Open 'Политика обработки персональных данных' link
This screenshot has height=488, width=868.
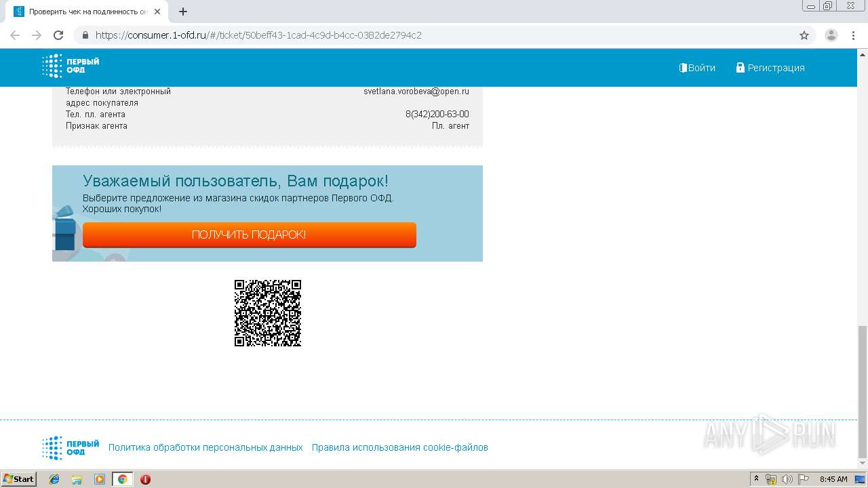205,447
